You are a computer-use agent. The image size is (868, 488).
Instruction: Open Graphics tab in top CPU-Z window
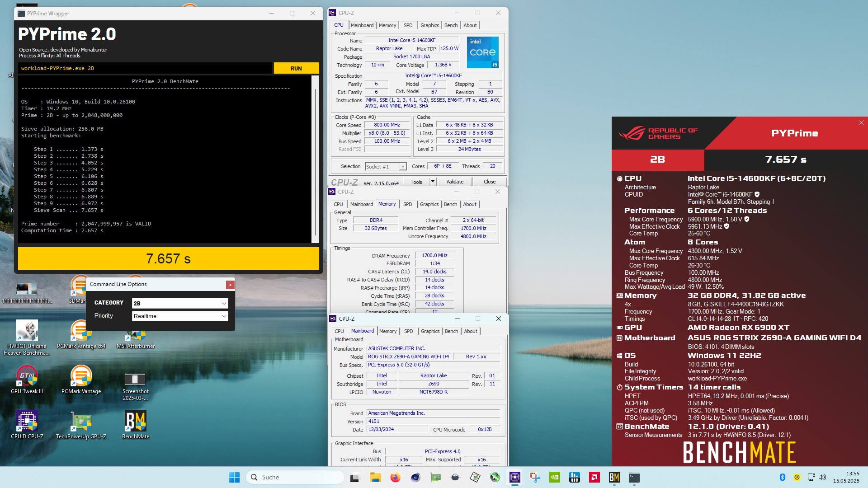[x=429, y=25]
